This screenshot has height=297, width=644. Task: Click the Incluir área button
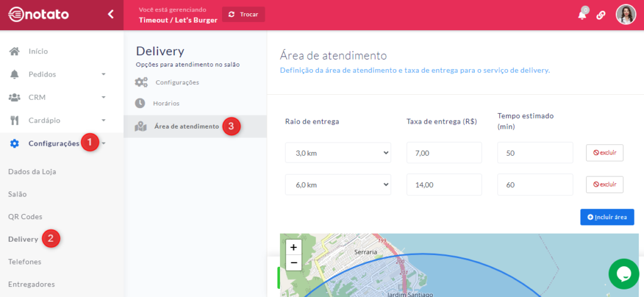(x=607, y=217)
